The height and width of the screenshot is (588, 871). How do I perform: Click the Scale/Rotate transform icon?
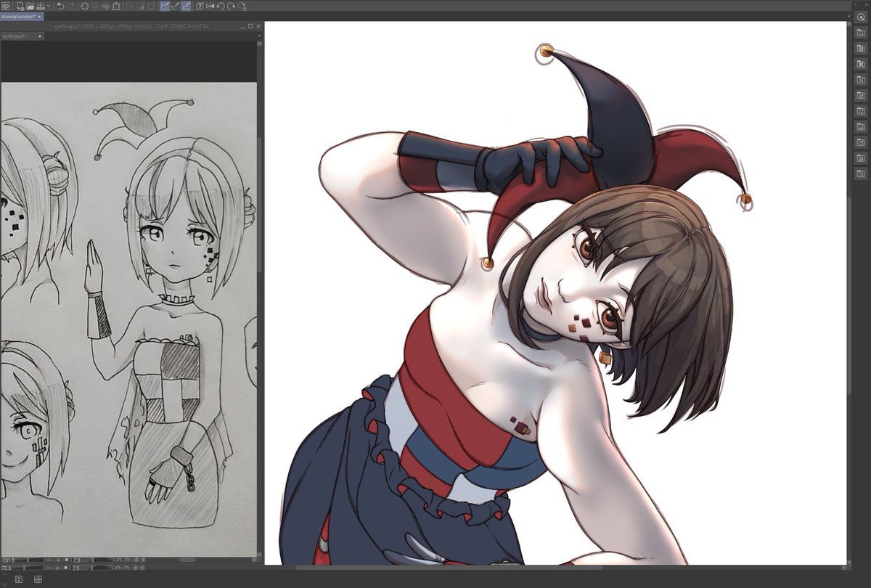coord(116,6)
